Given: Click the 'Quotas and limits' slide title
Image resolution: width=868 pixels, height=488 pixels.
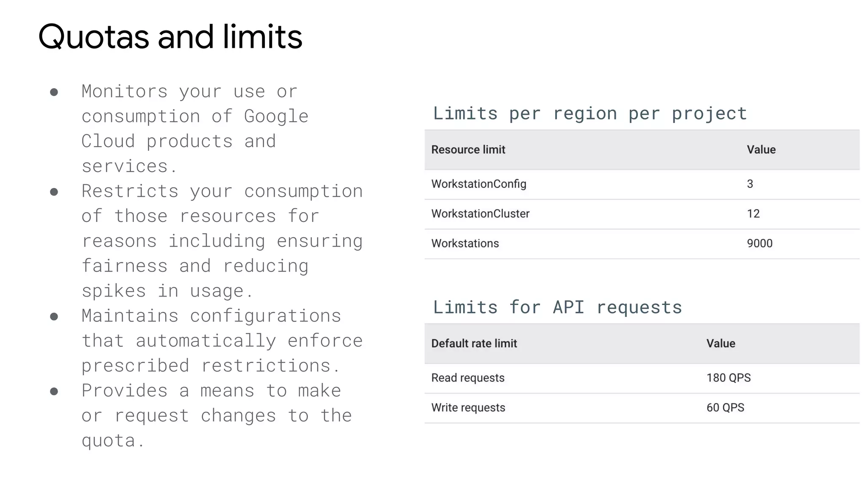Looking at the screenshot, I should click(x=170, y=37).
